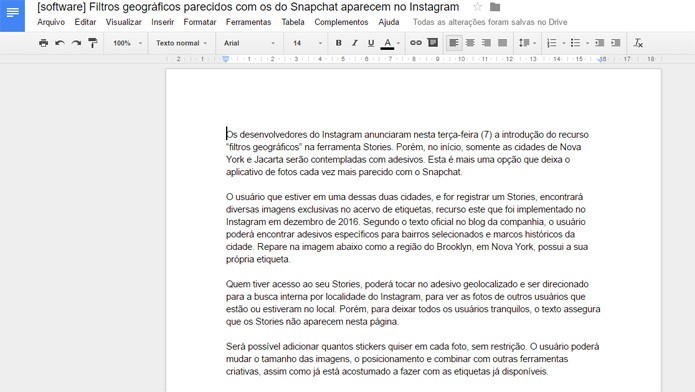This screenshot has width=695, height=392.
Task: Open the 100% zoom dropdown
Action: (x=127, y=43)
